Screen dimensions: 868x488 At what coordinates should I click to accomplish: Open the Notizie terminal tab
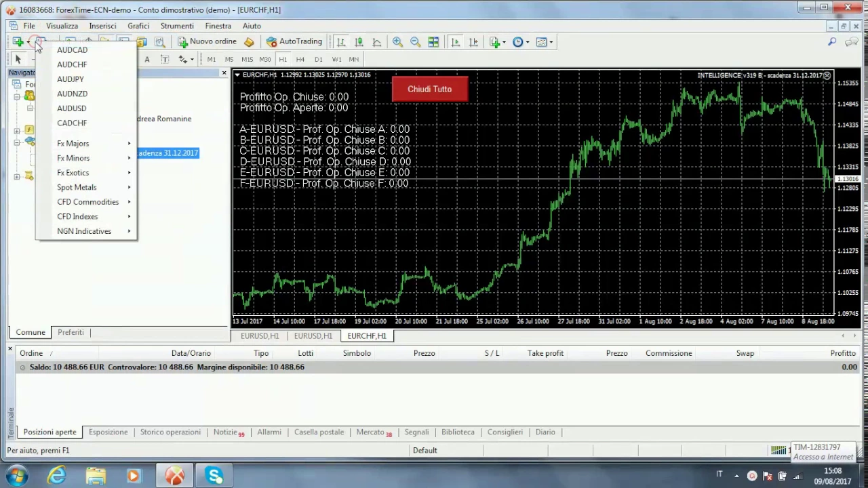click(229, 432)
